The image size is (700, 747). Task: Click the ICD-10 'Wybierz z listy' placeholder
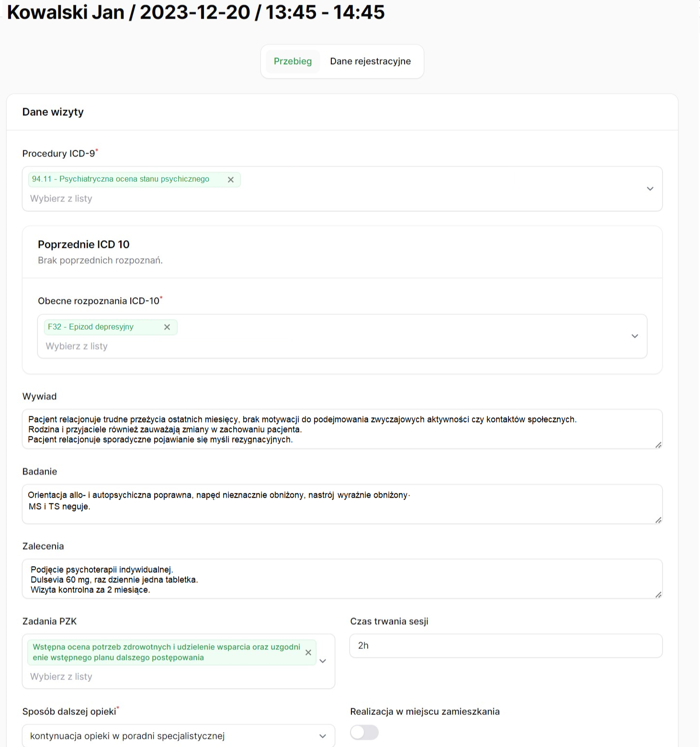click(x=77, y=346)
